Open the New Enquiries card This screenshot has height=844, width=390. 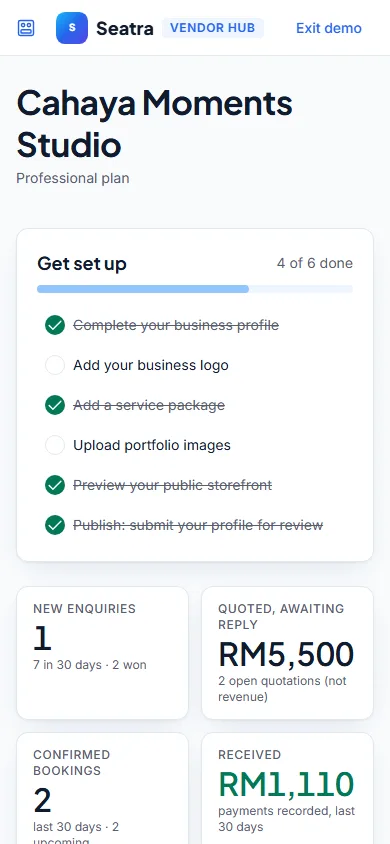pyautogui.click(x=103, y=653)
